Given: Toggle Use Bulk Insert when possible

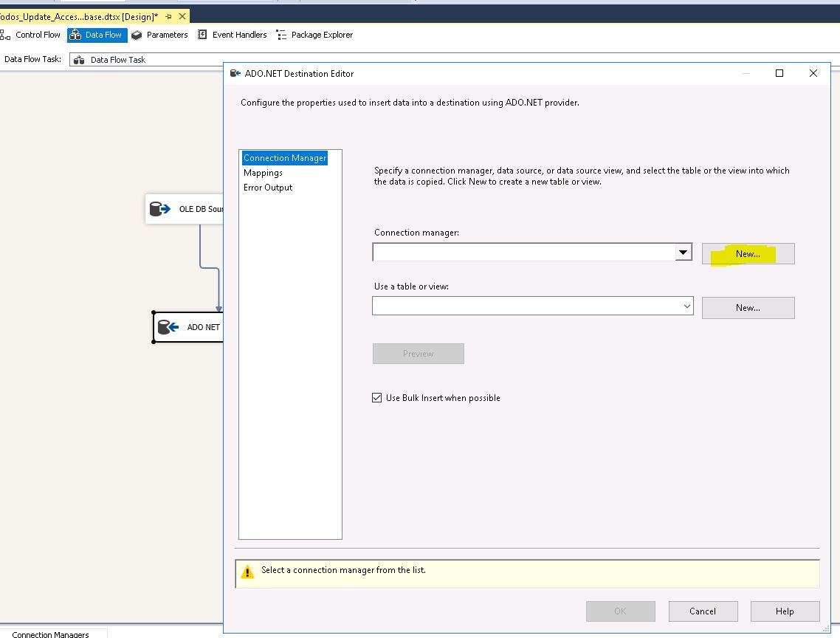Looking at the screenshot, I should point(377,398).
